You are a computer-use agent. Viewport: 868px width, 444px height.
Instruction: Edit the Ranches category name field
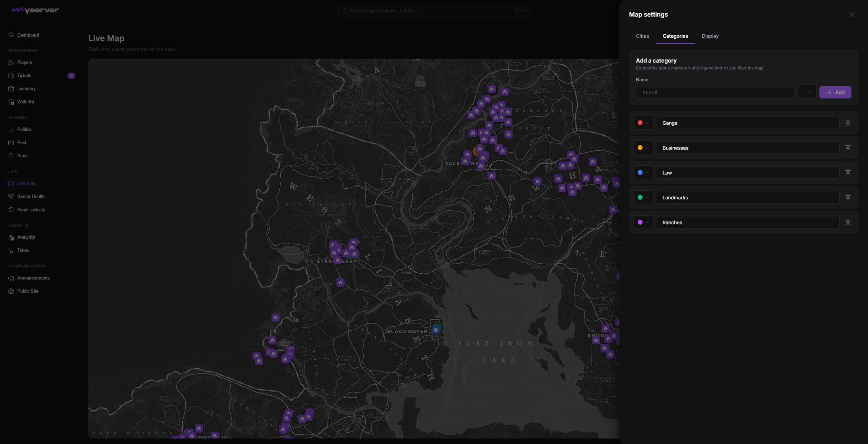(x=748, y=222)
